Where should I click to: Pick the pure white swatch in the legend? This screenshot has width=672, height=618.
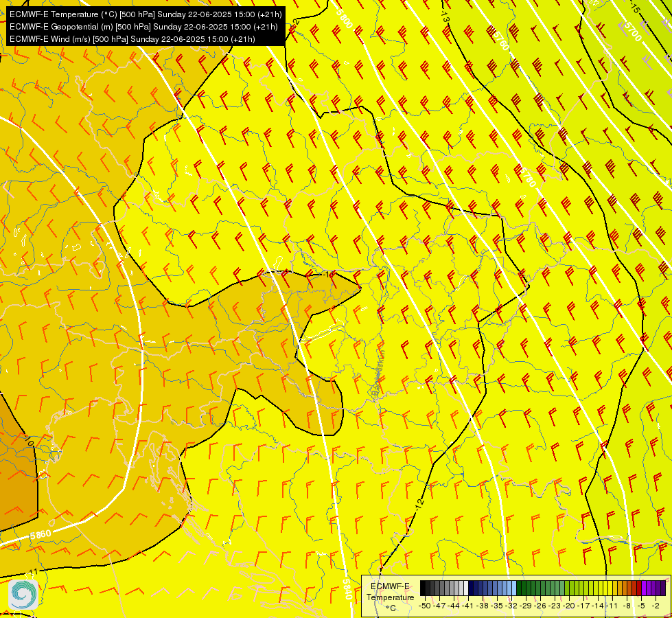click(466, 588)
